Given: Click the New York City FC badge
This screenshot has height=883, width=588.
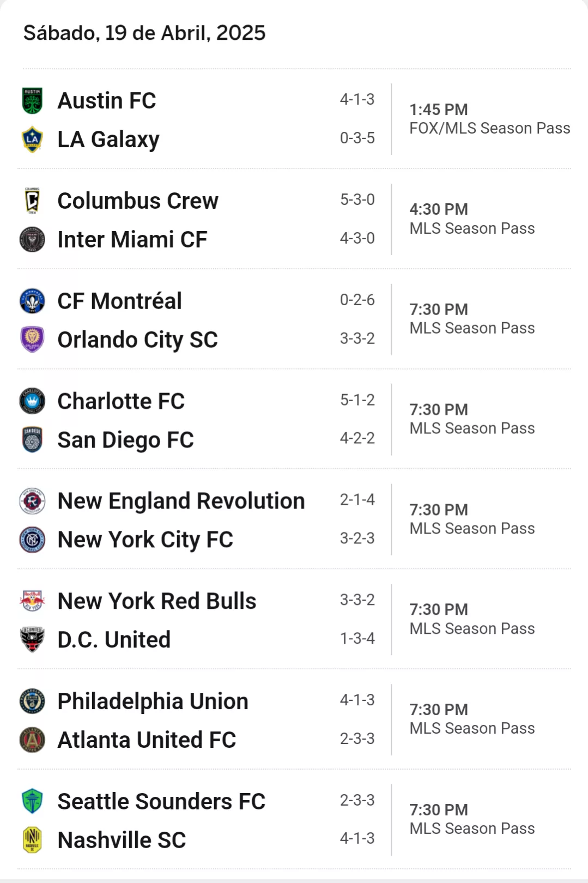Looking at the screenshot, I should [32, 540].
